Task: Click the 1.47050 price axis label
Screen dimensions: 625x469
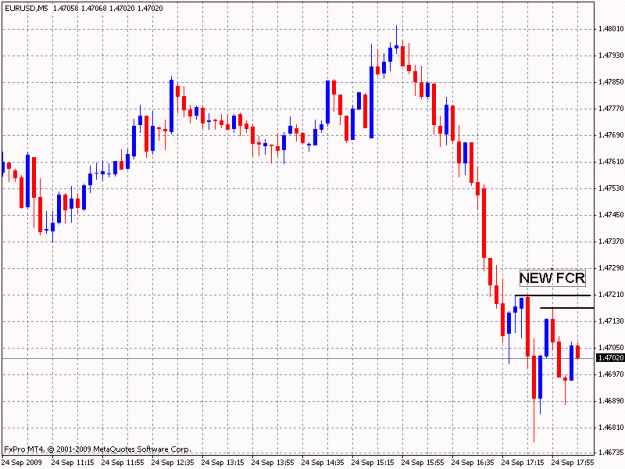Action: click(611, 347)
